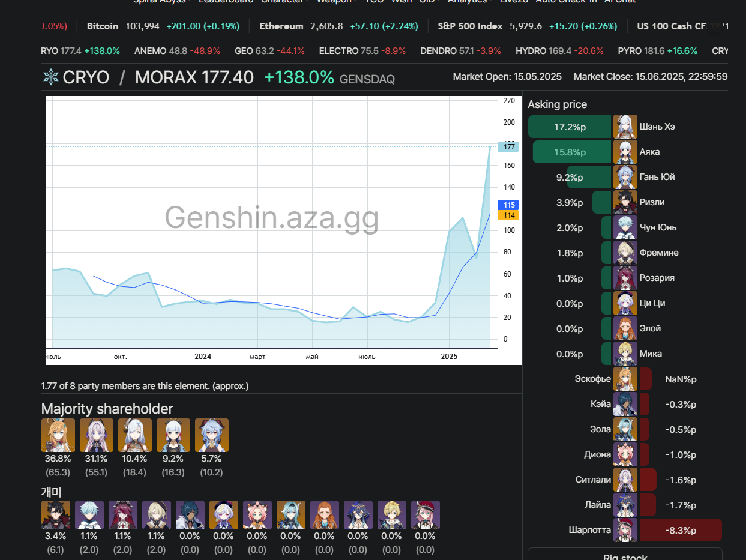This screenshot has width=746, height=560.
Task: Click Лайла portrait beside -1.7%p
Action: 625,505
